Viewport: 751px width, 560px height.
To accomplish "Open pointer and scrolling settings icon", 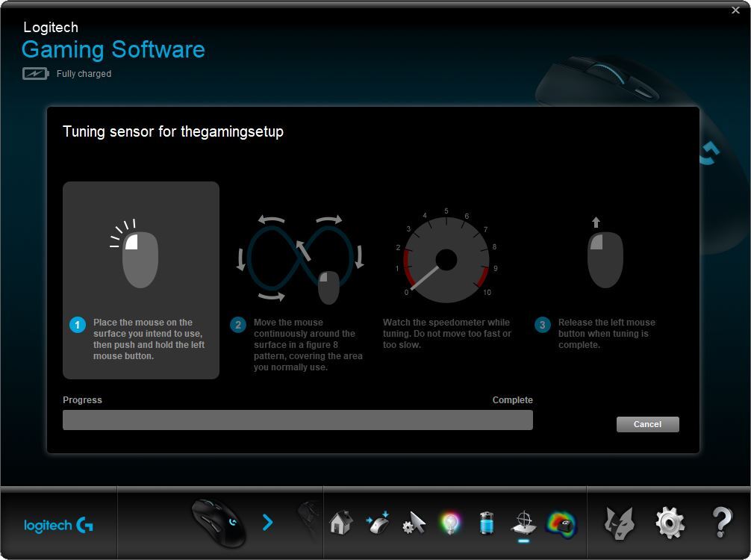I will coord(413,523).
